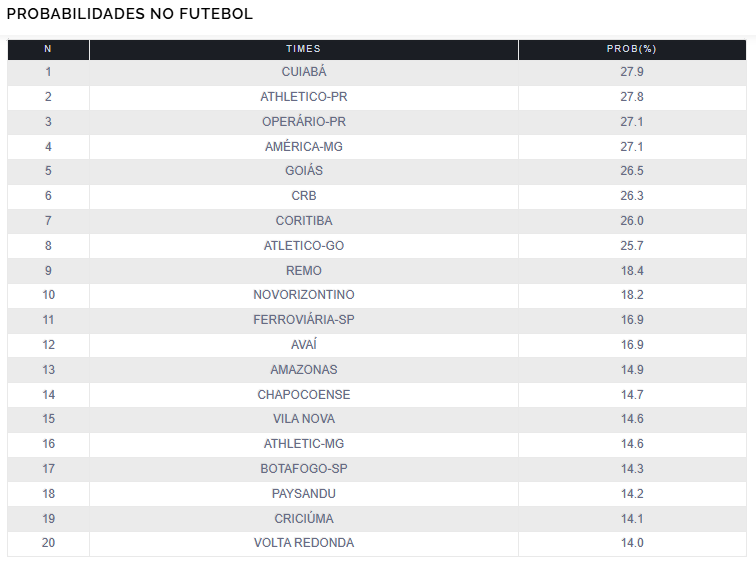Select the 27.9 probability cell
The height and width of the screenshot is (564, 756).
(632, 72)
